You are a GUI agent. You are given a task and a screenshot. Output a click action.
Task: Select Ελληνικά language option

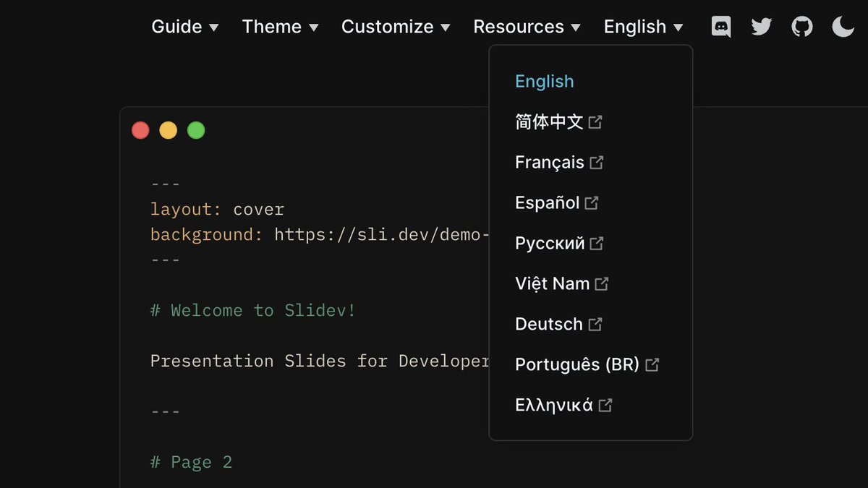(564, 406)
